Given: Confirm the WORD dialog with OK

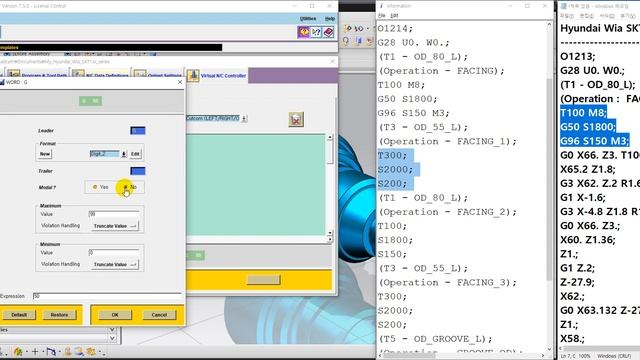Looking at the screenshot, I should click(x=115, y=315).
